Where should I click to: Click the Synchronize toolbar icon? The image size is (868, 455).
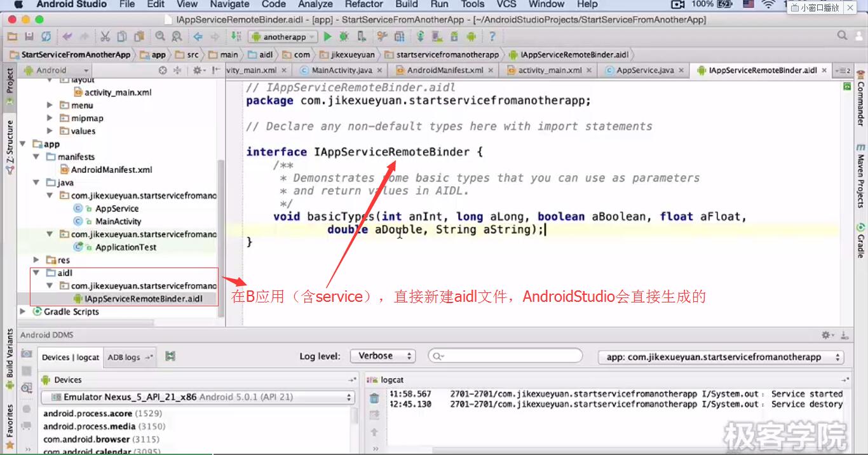coord(46,37)
